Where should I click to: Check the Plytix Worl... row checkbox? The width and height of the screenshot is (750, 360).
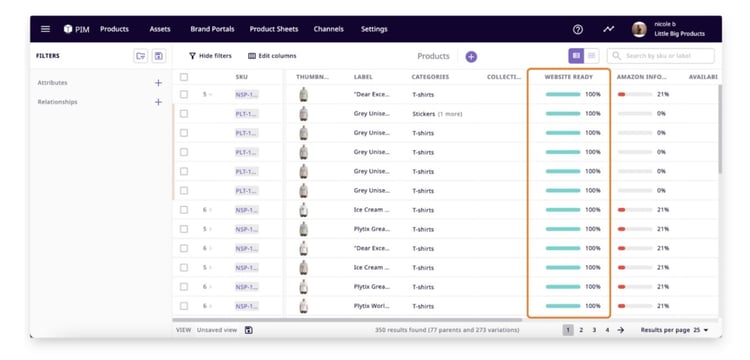tap(184, 306)
